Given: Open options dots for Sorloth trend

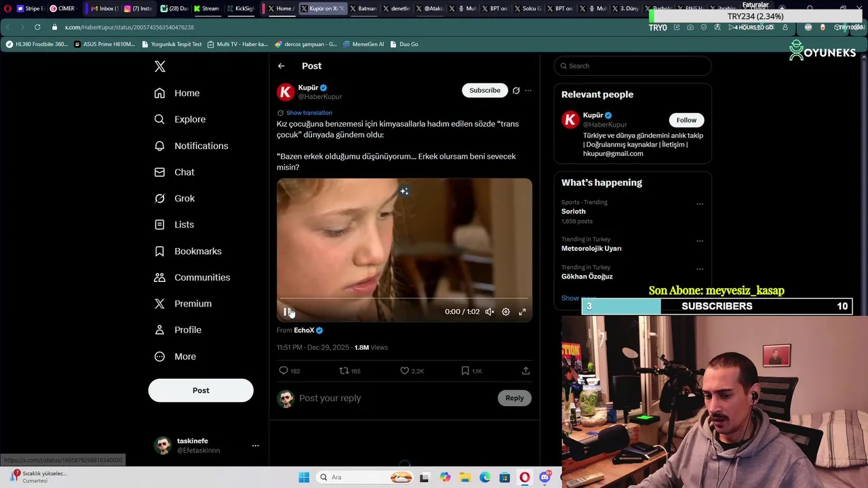Looking at the screenshot, I should click(700, 203).
